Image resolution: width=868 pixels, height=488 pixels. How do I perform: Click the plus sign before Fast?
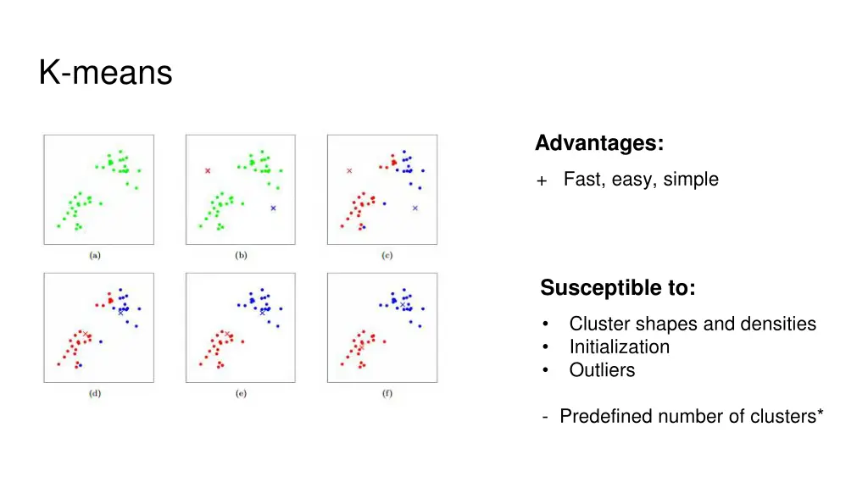pyautogui.click(x=542, y=181)
